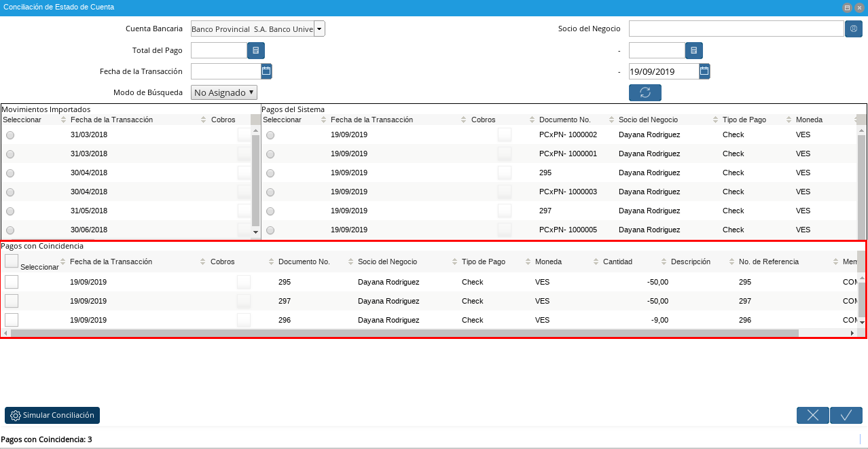Expand the Cuenta Bancaria dropdown
Screen dimensions: 868x449
pos(319,29)
